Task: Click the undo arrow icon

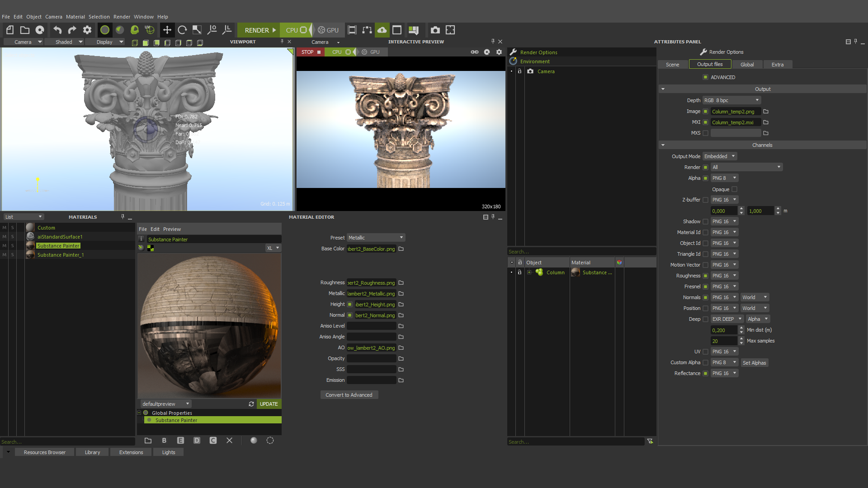Action: point(57,30)
